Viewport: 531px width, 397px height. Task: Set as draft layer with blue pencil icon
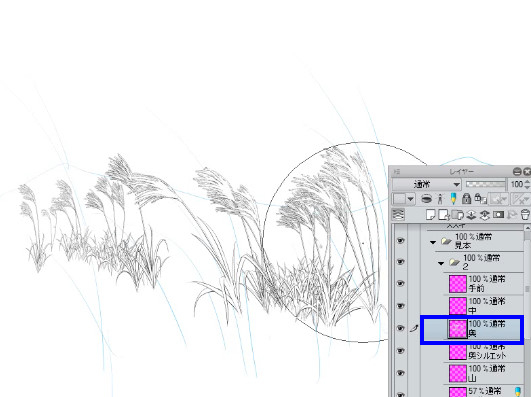tap(453, 198)
